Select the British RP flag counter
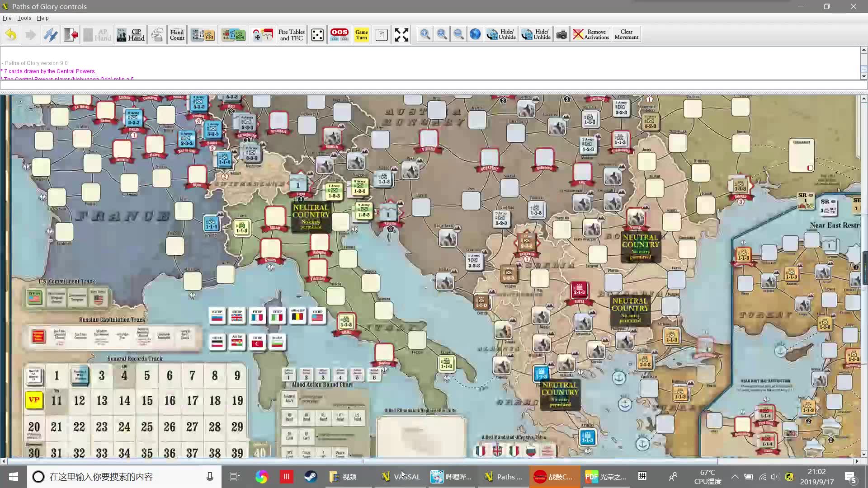Viewport: 868px width, 488px height. click(237, 316)
